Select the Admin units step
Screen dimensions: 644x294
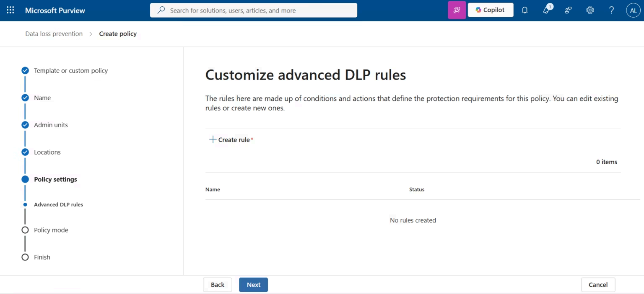pyautogui.click(x=51, y=125)
